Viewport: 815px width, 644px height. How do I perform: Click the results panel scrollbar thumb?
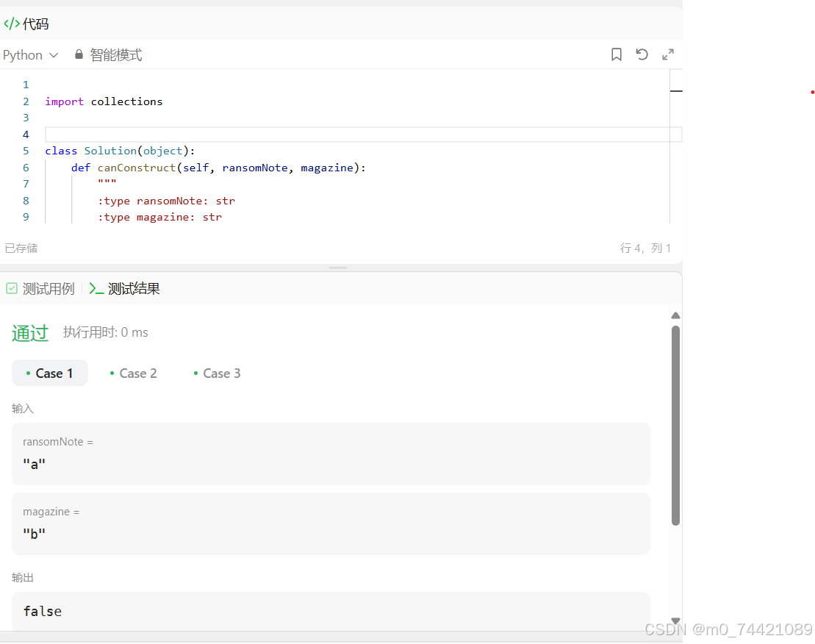[x=675, y=426]
